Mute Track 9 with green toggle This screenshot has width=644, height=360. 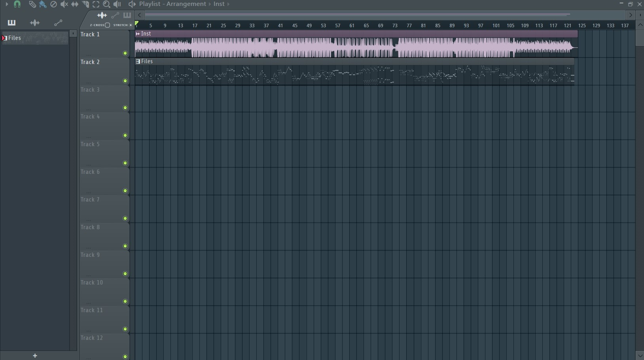(x=125, y=274)
